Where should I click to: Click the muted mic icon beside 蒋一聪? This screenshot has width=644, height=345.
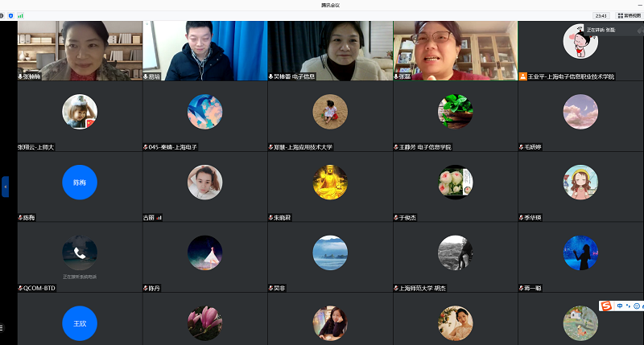pyautogui.click(x=522, y=288)
